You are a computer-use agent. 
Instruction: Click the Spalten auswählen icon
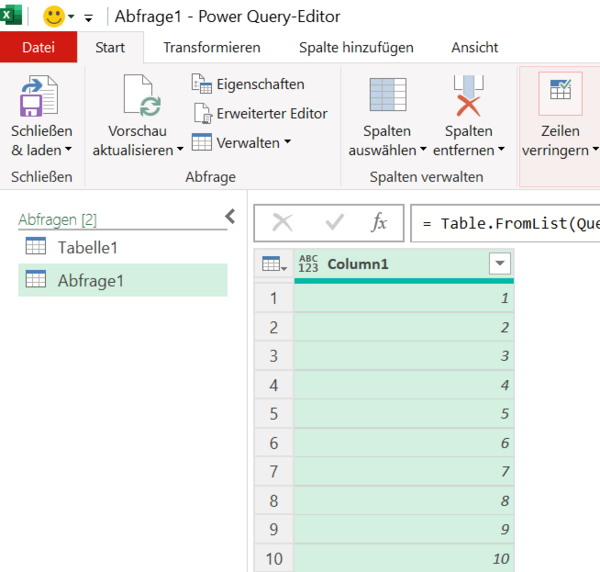tap(388, 95)
